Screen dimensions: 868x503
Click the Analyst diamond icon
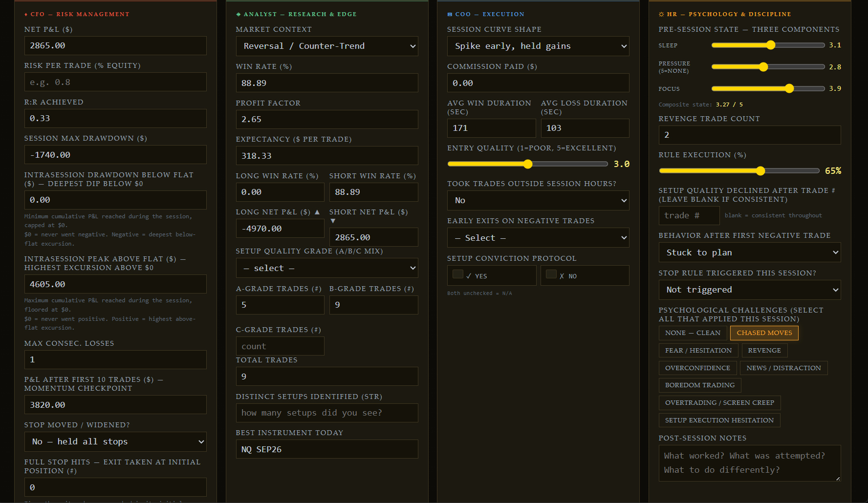tap(238, 15)
